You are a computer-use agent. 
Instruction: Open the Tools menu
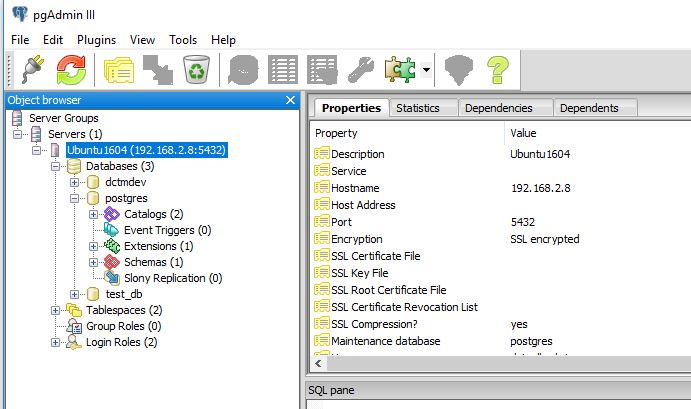tap(183, 40)
